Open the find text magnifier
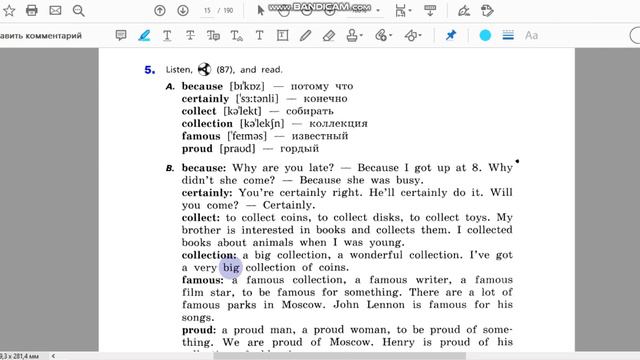 coord(78,11)
